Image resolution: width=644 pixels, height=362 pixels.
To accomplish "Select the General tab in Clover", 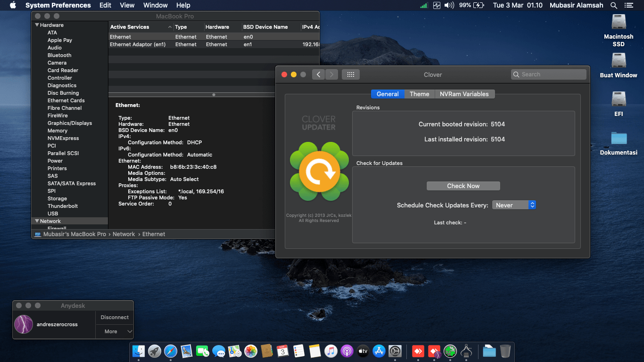I will coord(388,94).
